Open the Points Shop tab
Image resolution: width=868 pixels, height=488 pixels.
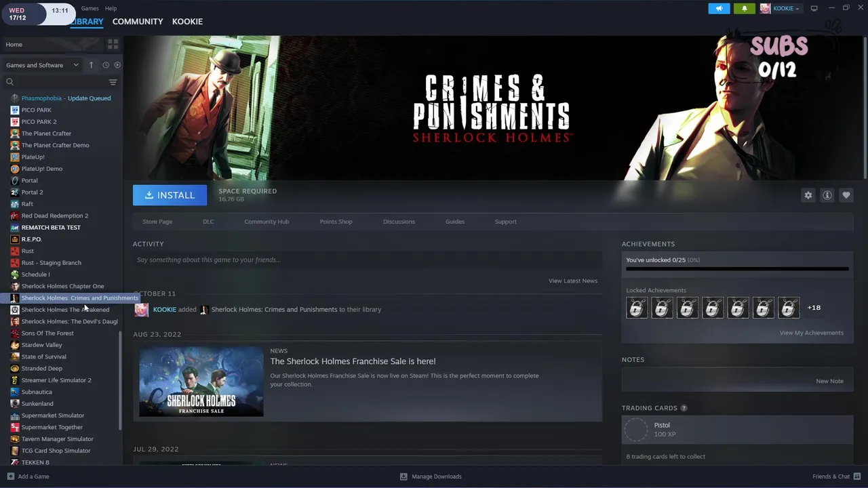336,222
